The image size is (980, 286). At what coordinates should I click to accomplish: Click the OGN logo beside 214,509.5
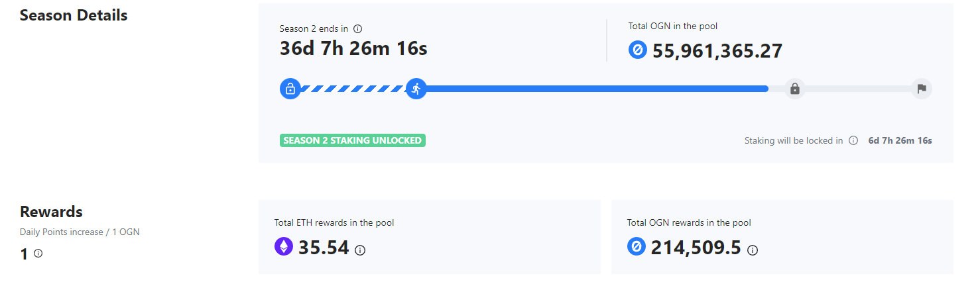tap(636, 247)
